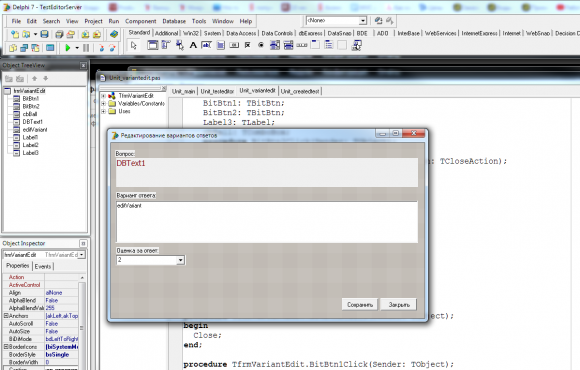The height and width of the screenshot is (370, 580).
Task: Select the RadioButton component icon
Action: (261, 45)
